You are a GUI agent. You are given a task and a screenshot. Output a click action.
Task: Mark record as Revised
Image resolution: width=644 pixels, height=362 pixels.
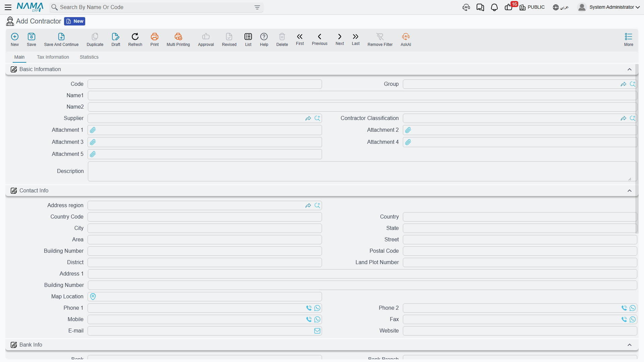229,40
